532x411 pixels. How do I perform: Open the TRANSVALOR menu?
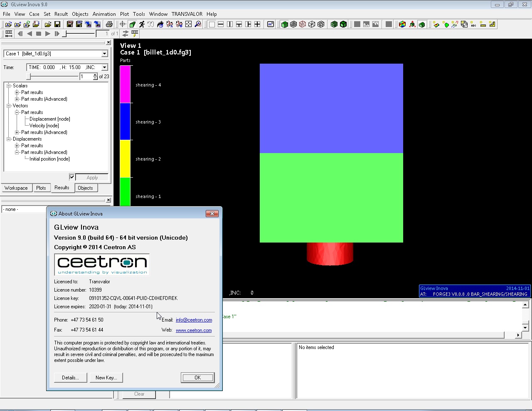point(187,14)
